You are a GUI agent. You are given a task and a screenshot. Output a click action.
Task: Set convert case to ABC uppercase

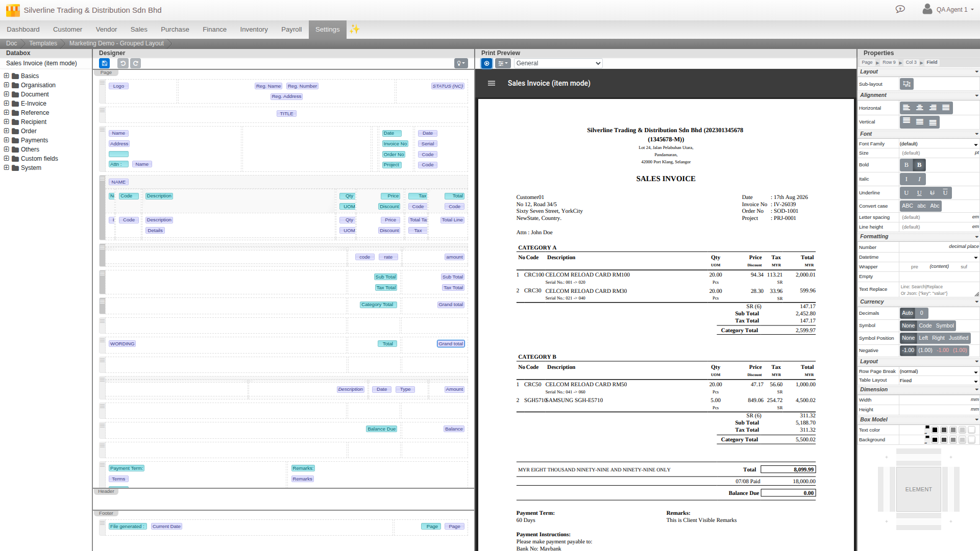coord(908,206)
